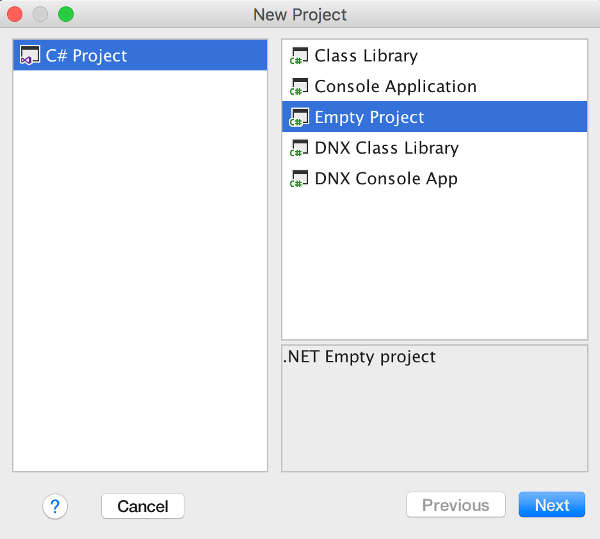Click the .NET Empty project description text
The width and height of the screenshot is (600, 539).
click(x=360, y=357)
